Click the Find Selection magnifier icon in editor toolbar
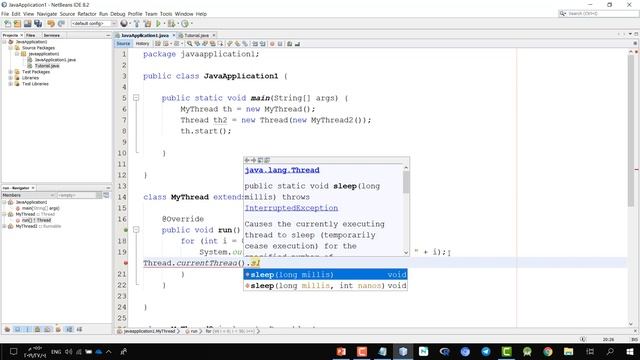The width and height of the screenshot is (640, 360). [x=189, y=44]
